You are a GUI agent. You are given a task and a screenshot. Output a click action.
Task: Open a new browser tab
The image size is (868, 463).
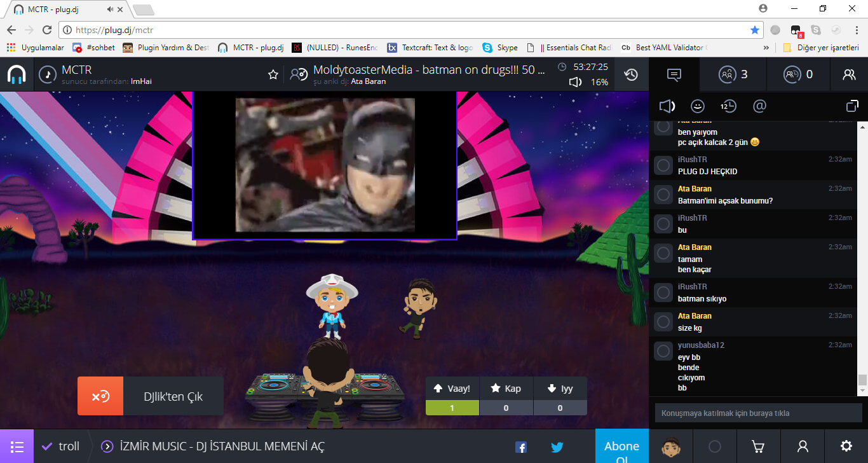pos(144,10)
